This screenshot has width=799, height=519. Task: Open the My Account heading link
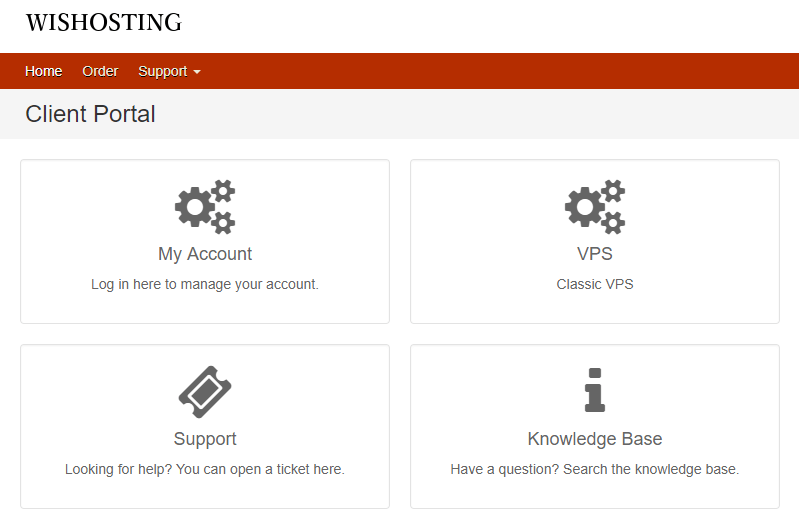(x=205, y=254)
